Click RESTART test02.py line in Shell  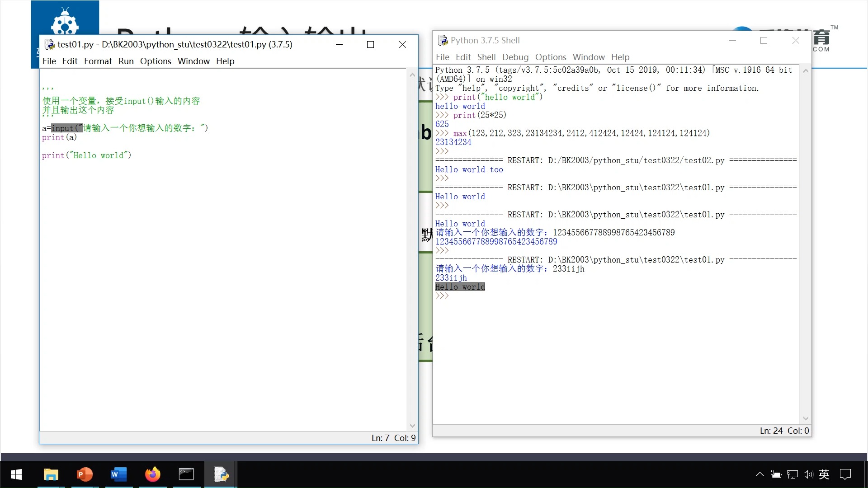pyautogui.click(x=616, y=160)
